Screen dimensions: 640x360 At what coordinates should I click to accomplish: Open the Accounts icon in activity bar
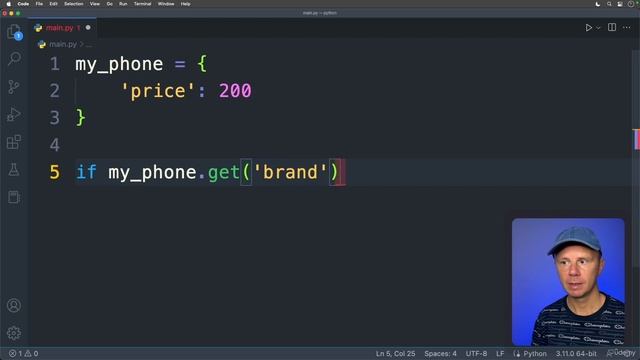pos(14,305)
